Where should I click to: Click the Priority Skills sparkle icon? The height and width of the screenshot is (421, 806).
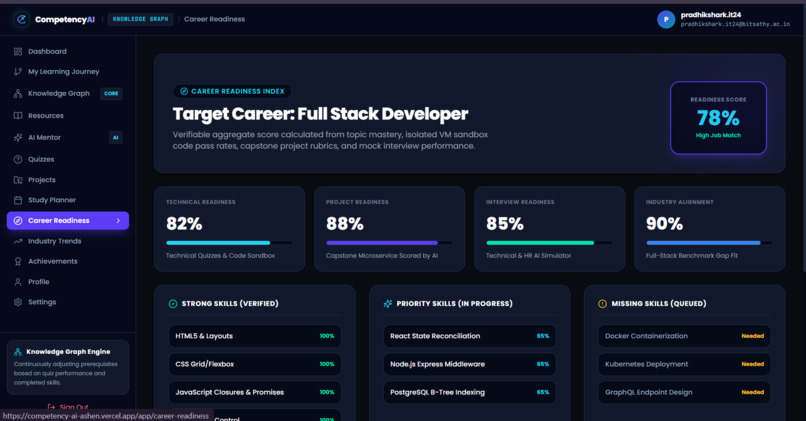tap(388, 304)
